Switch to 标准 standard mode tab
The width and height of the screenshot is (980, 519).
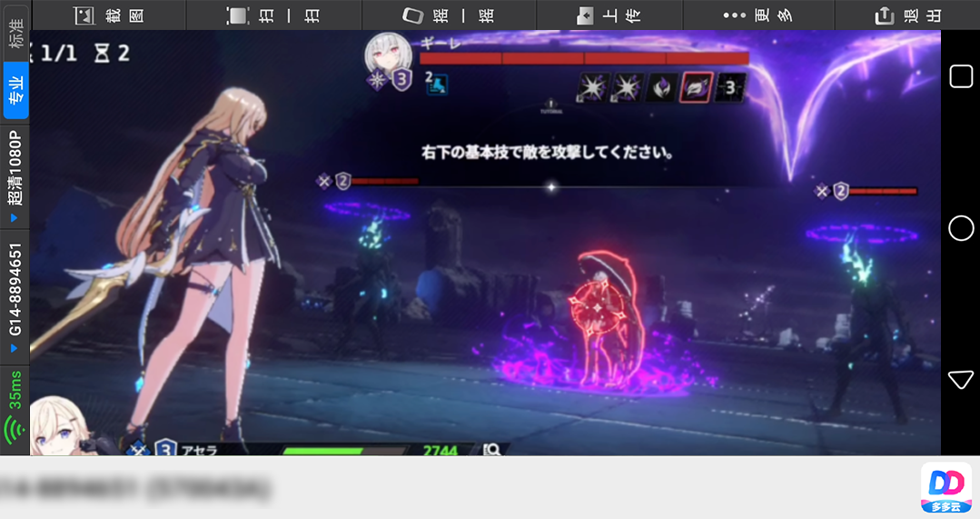(15, 33)
